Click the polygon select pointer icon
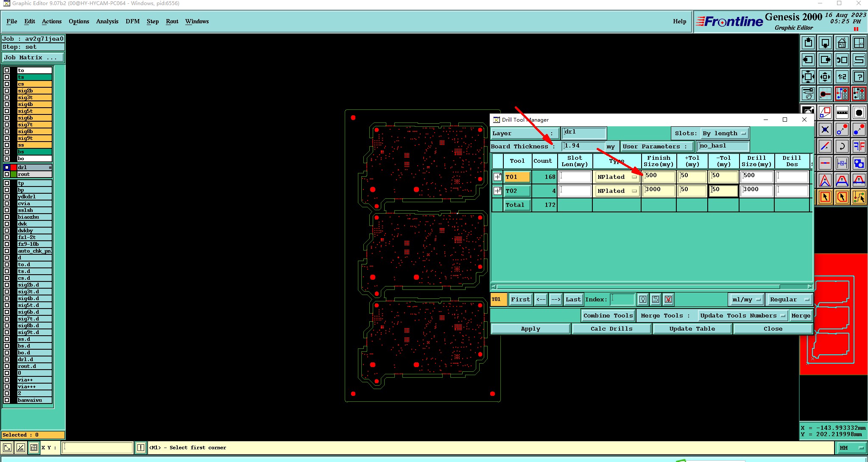Image resolution: width=868 pixels, height=462 pixels. [842, 197]
